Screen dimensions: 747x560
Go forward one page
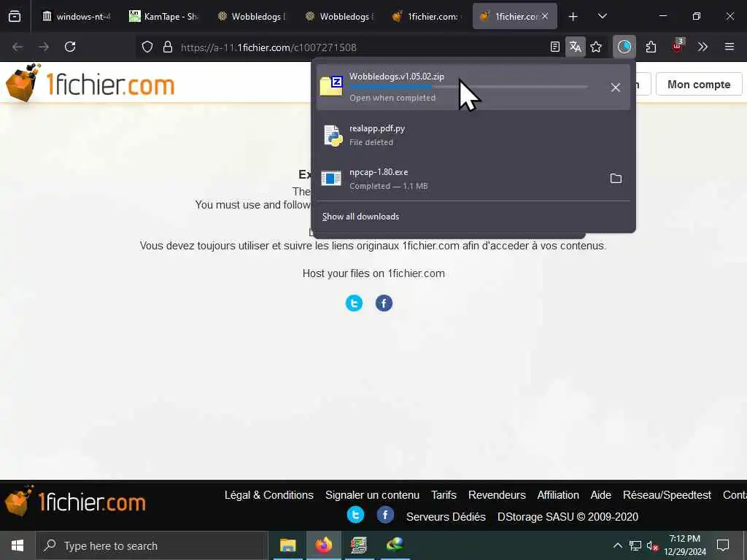[x=44, y=47]
